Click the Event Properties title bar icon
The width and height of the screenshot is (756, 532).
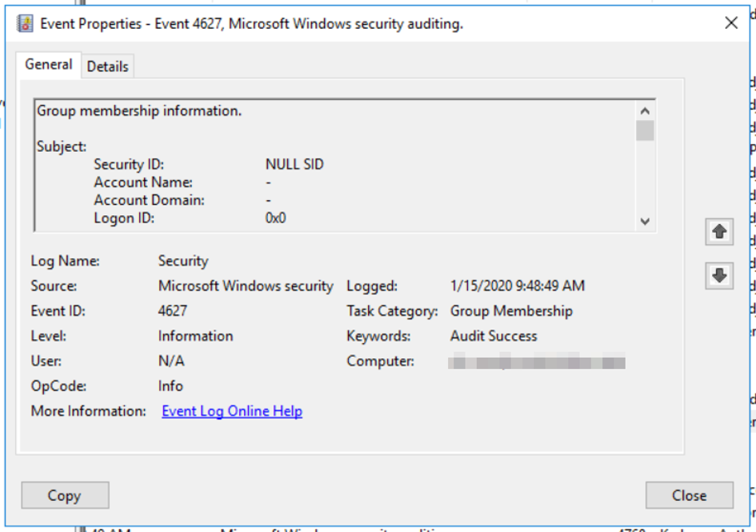(26, 24)
